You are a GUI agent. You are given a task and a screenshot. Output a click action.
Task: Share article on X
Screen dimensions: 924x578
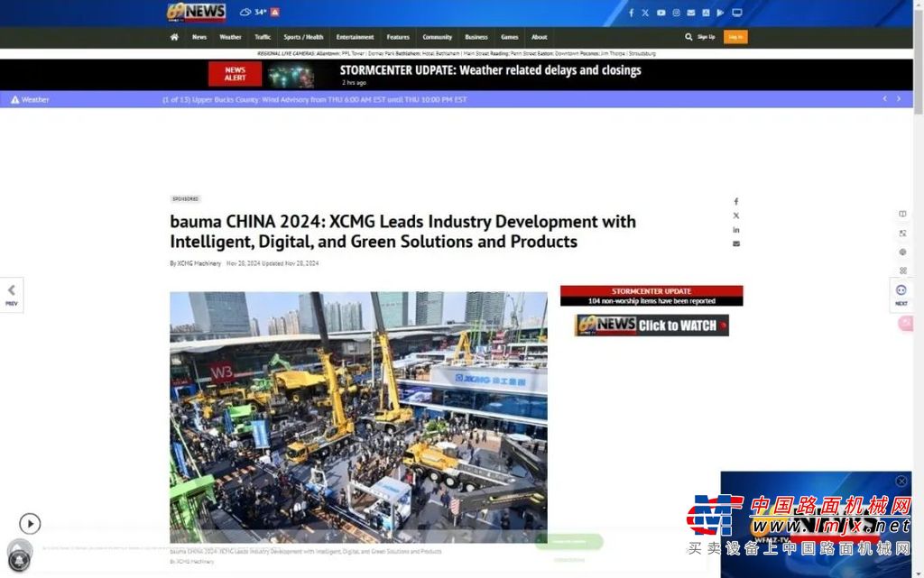736,216
